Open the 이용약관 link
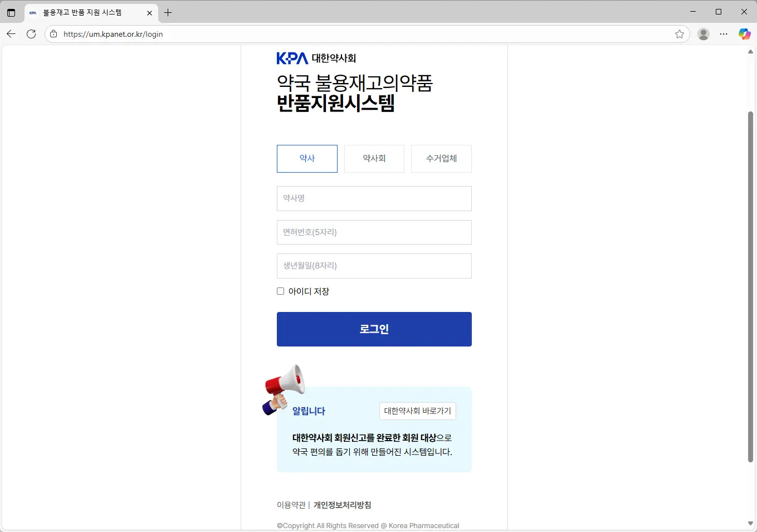This screenshot has height=532, width=757. tap(290, 505)
